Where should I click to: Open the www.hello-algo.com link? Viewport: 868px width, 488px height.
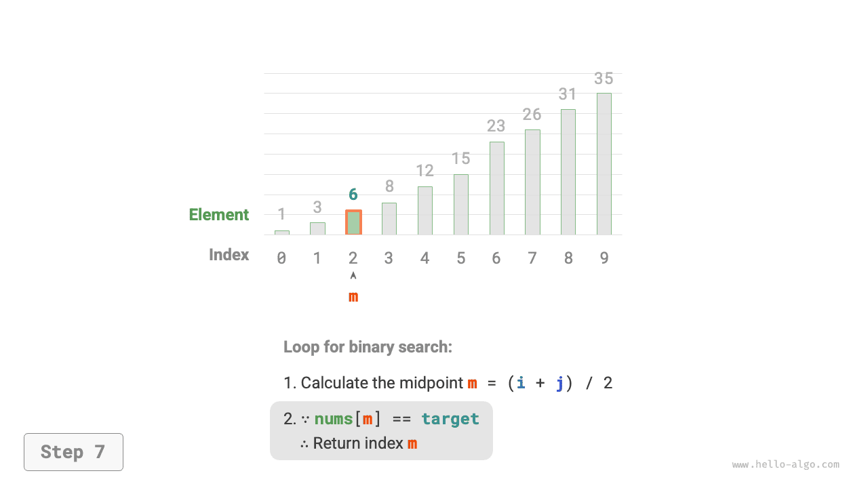pyautogui.click(x=785, y=465)
